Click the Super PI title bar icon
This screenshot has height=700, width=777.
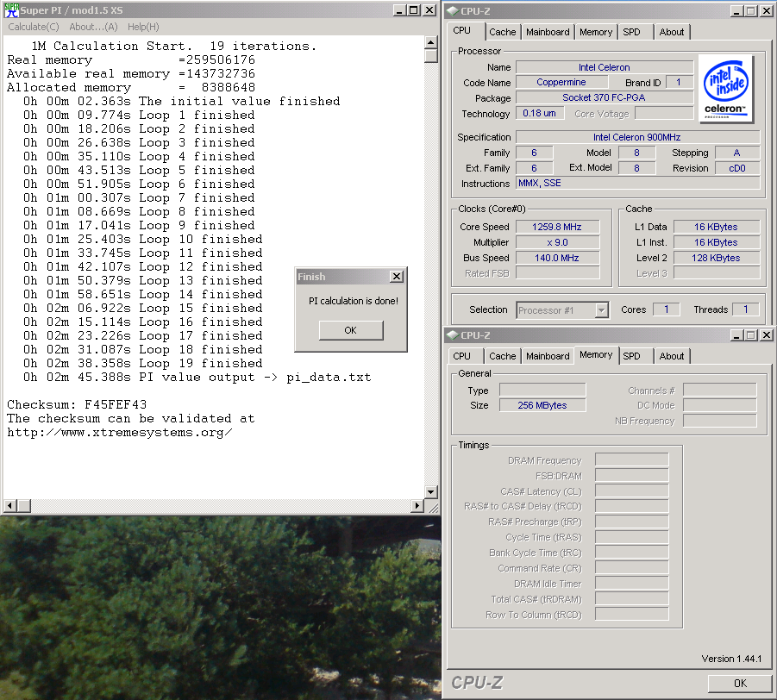click(11, 9)
